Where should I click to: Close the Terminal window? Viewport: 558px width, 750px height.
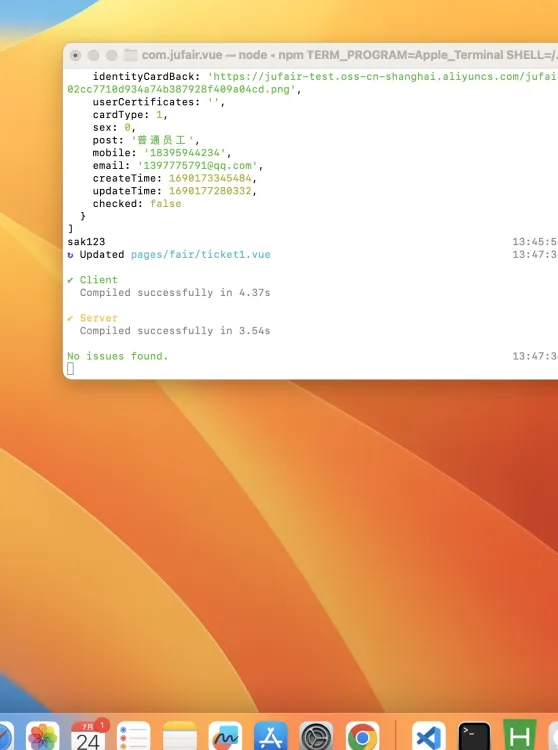click(75, 55)
